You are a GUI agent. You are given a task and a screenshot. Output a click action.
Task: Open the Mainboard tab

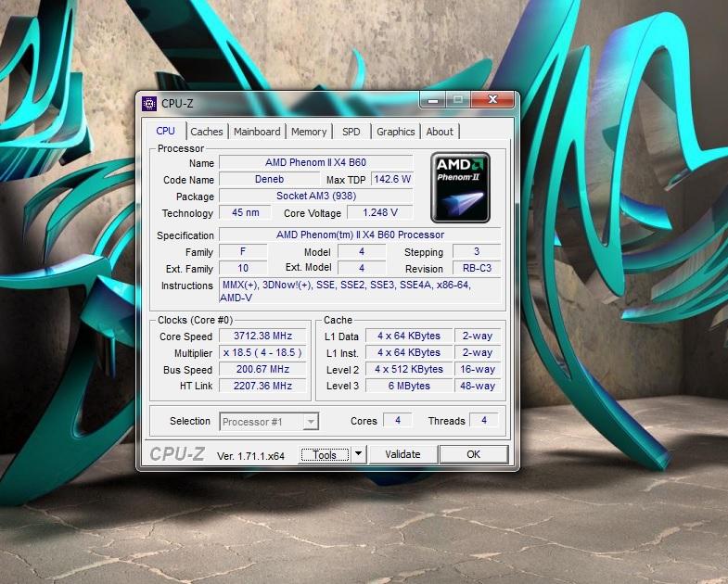click(257, 132)
